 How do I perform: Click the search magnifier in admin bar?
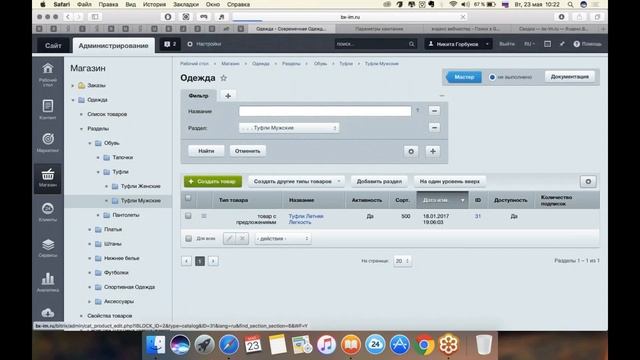(411, 44)
